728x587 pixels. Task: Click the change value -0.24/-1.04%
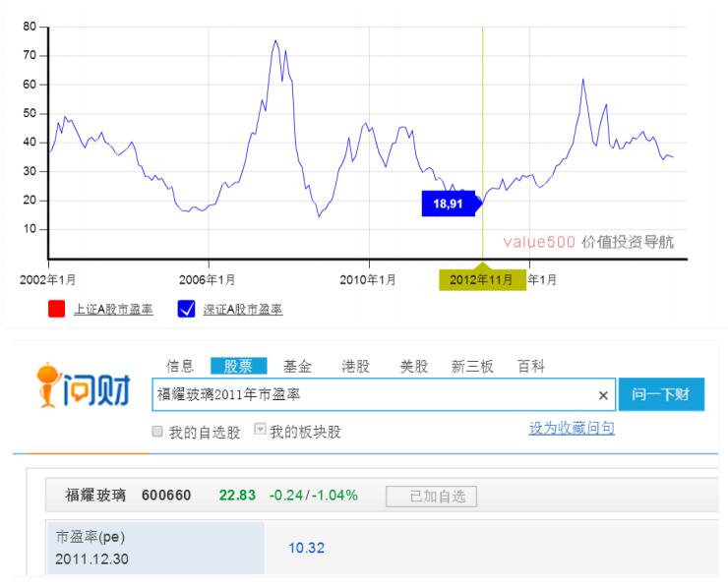[x=314, y=496]
